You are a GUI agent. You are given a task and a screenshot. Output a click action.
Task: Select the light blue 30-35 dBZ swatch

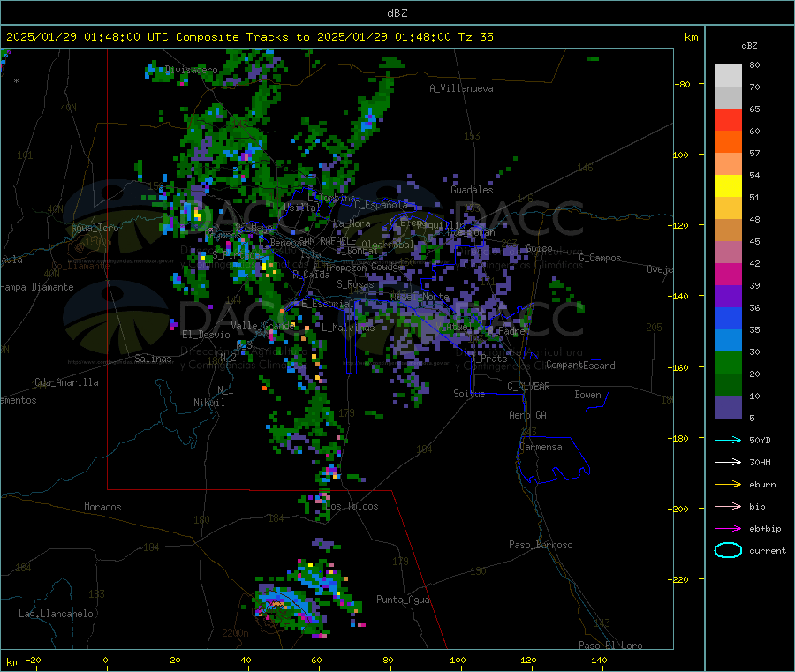[x=728, y=341]
